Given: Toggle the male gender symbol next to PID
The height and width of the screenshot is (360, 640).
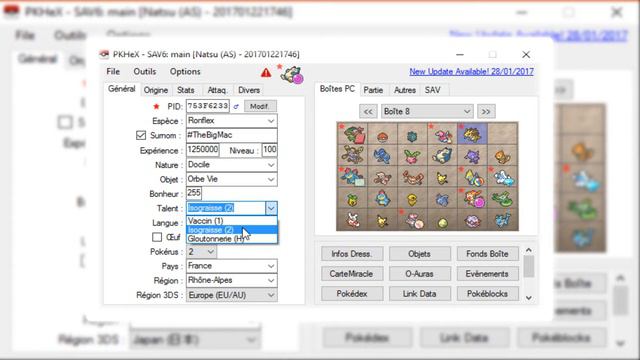Looking at the screenshot, I should tap(236, 107).
